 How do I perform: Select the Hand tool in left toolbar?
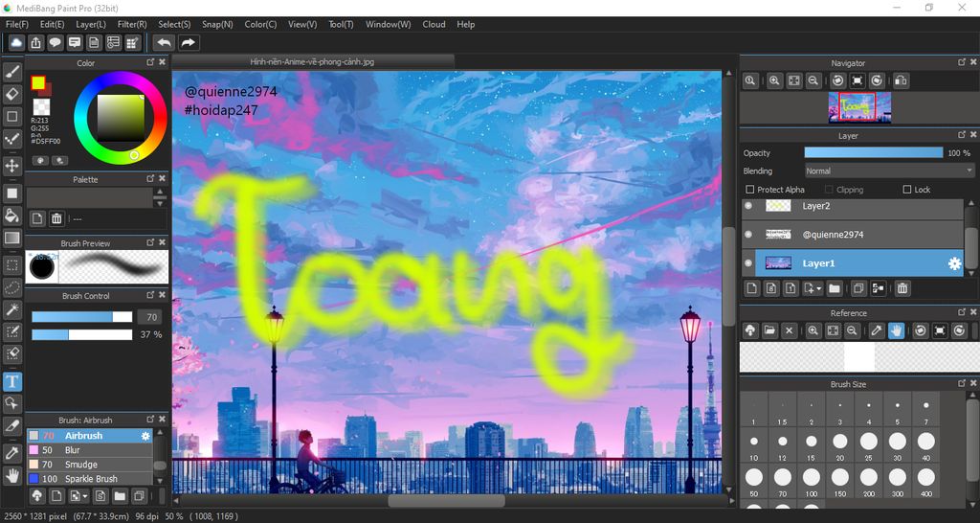pos(11,475)
